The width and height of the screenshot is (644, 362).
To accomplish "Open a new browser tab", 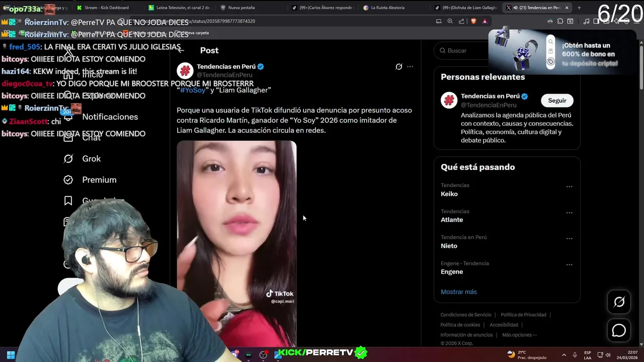I will coord(579,8).
